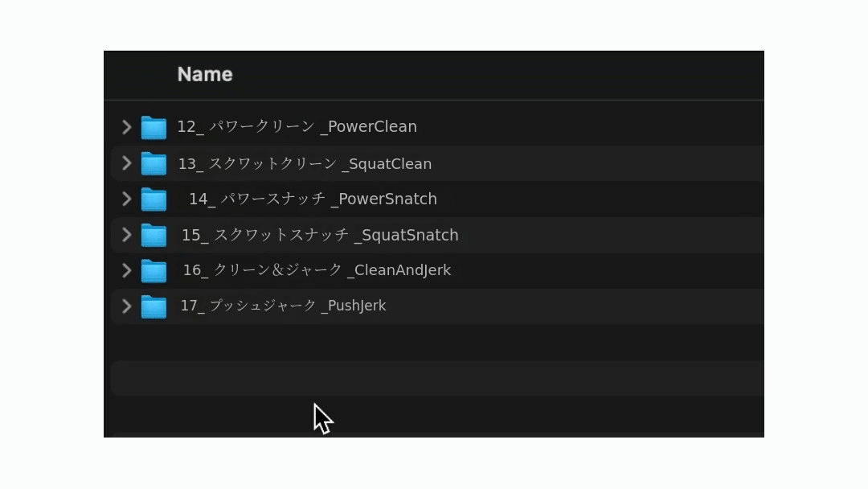Select the 12_ パワークリーン _PowerClean folder name
This screenshot has width=868, height=489.
297,126
